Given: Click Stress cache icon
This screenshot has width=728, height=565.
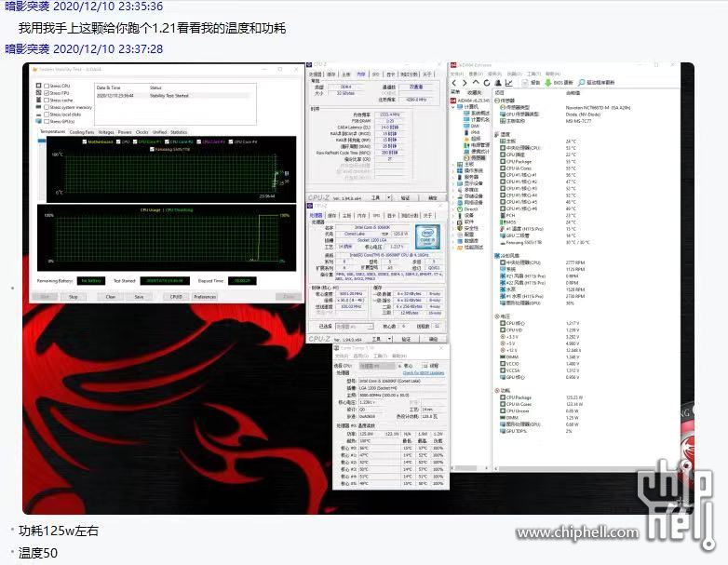Looking at the screenshot, I should 38,100.
